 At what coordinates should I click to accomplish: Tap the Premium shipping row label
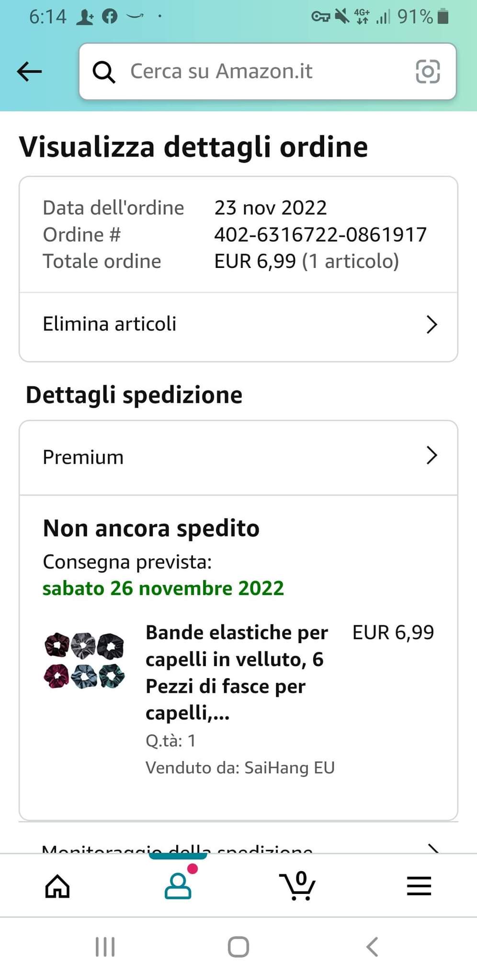click(x=83, y=457)
